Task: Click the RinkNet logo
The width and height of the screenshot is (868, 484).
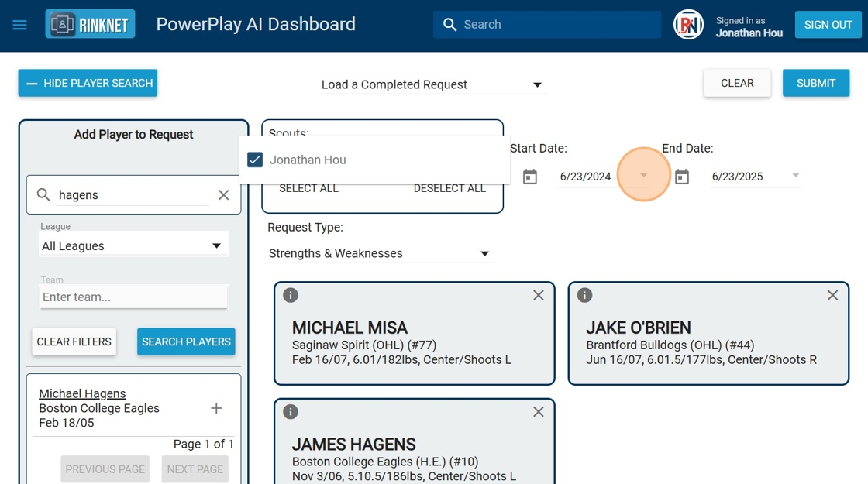Action: 90,24
